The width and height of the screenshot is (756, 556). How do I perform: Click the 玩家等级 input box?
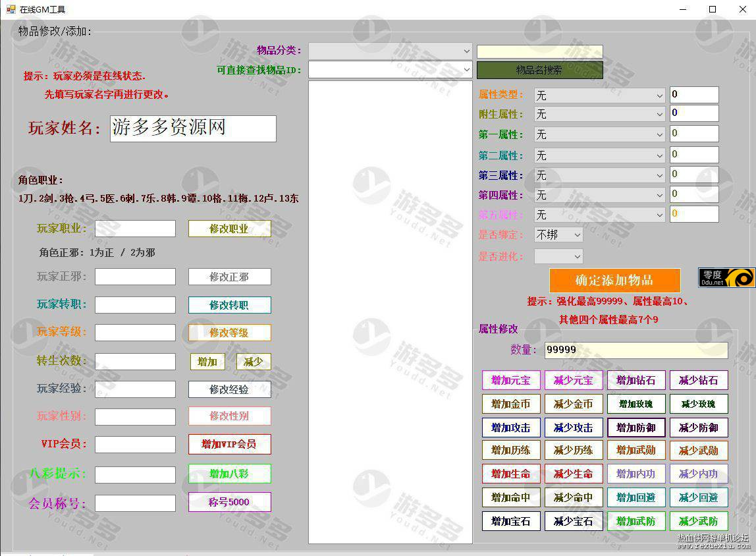click(135, 333)
